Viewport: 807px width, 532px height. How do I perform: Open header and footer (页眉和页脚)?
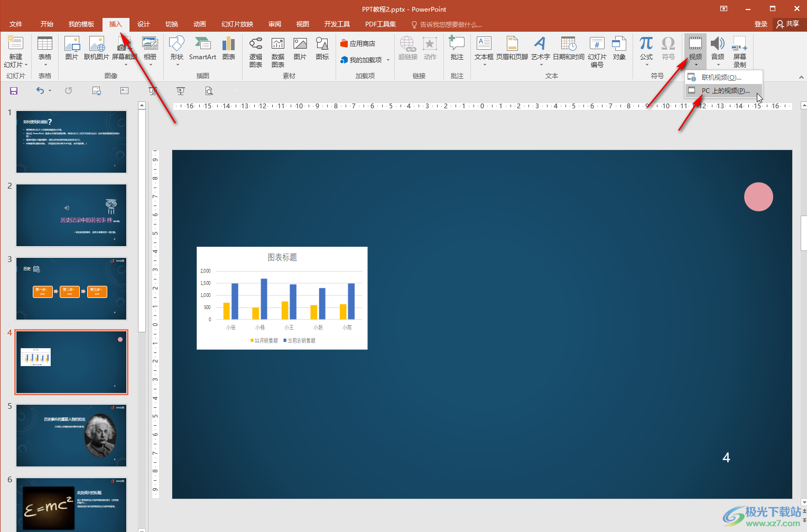[512, 49]
